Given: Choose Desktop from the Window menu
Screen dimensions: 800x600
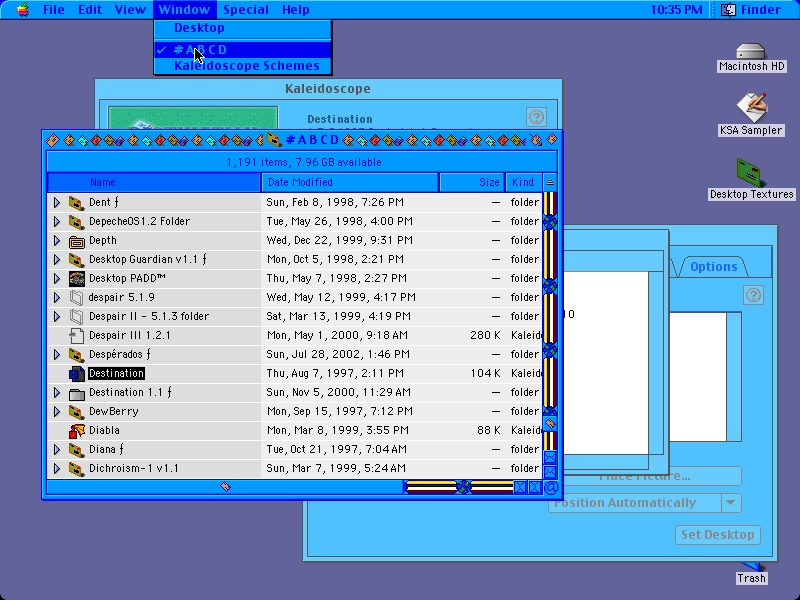Looking at the screenshot, I should 243,28.
